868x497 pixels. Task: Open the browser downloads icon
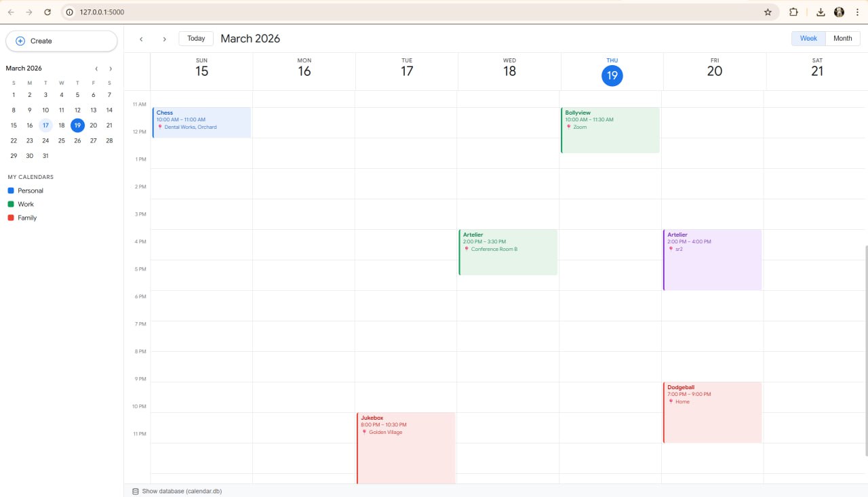(x=821, y=12)
